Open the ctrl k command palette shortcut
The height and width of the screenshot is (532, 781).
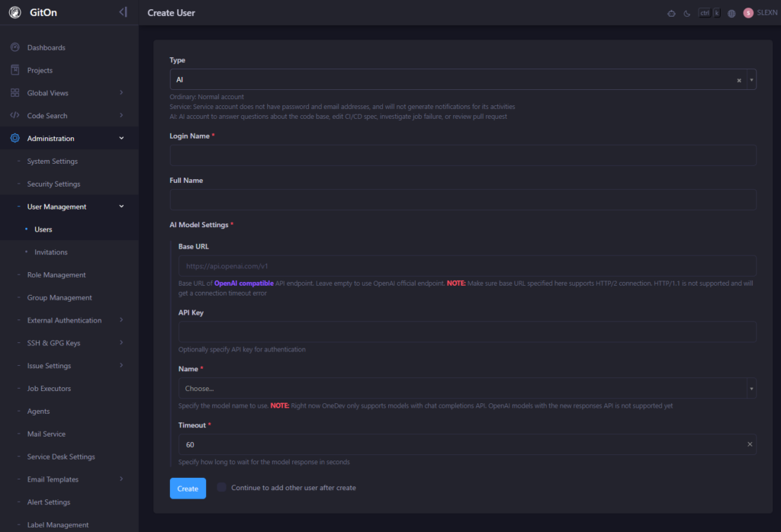709,13
